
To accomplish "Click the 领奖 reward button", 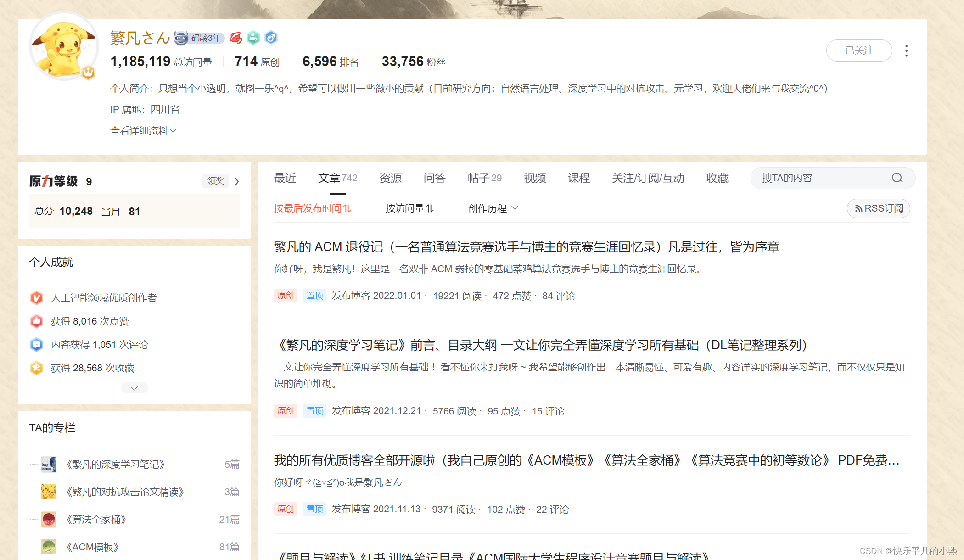I will 215,181.
